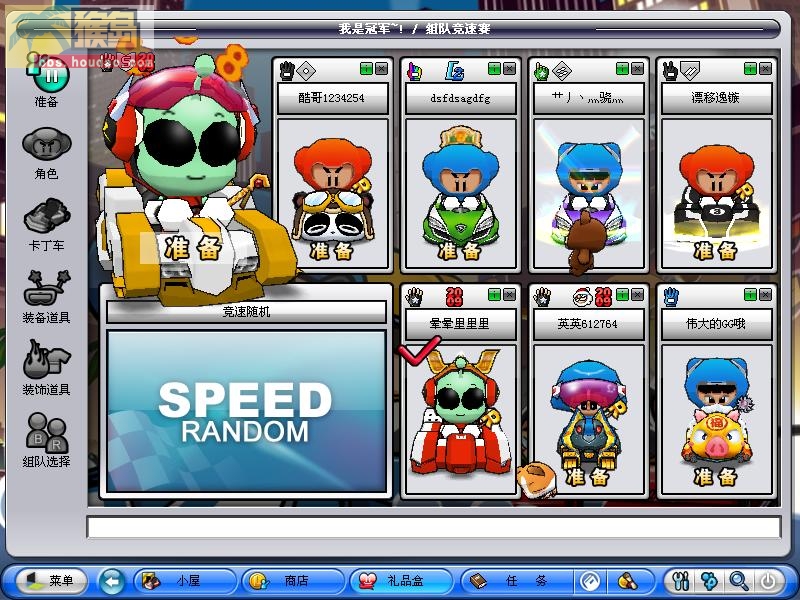Kick player 伟大的GG哦 with the X button
The width and height of the screenshot is (800, 600).
[x=765, y=294]
